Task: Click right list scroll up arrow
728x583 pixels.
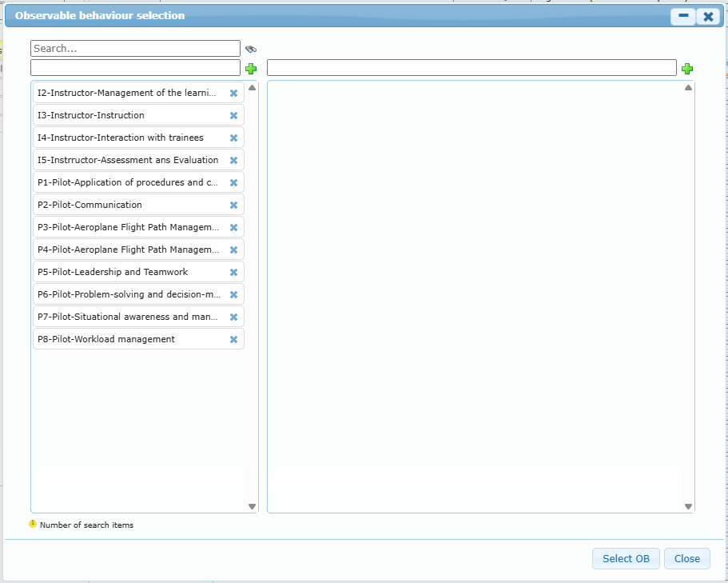Action: [x=689, y=87]
